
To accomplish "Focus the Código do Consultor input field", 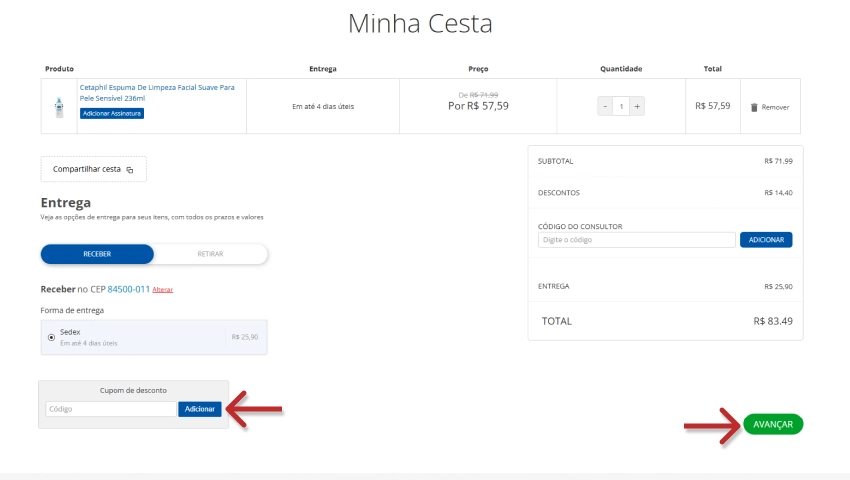I will (636, 240).
